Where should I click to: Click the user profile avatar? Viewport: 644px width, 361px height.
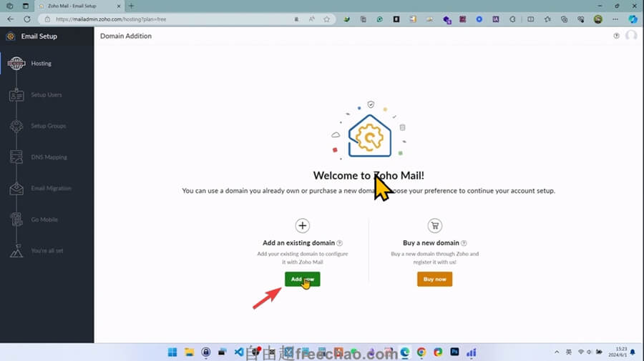631,36
